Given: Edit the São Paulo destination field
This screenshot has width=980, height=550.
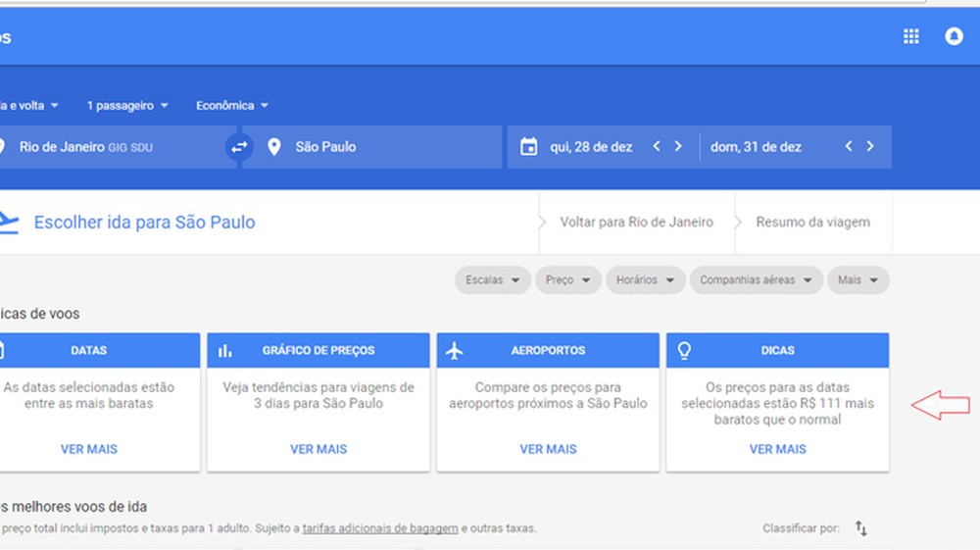Looking at the screenshot, I should coord(372,147).
